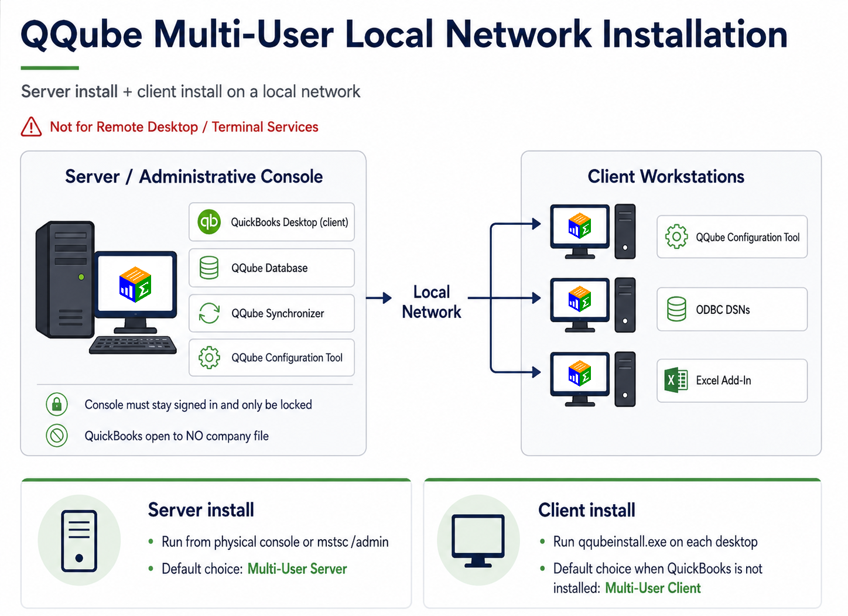Click the client tower next to Configuration Tool card
Screen dimensions: 848x616
(x=625, y=232)
